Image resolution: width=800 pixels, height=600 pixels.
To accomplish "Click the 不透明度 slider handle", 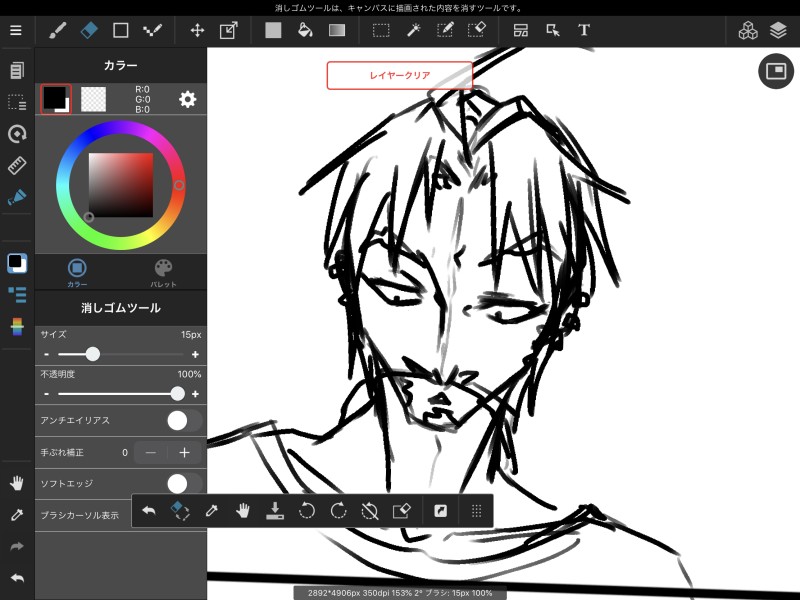I will click(x=178, y=393).
